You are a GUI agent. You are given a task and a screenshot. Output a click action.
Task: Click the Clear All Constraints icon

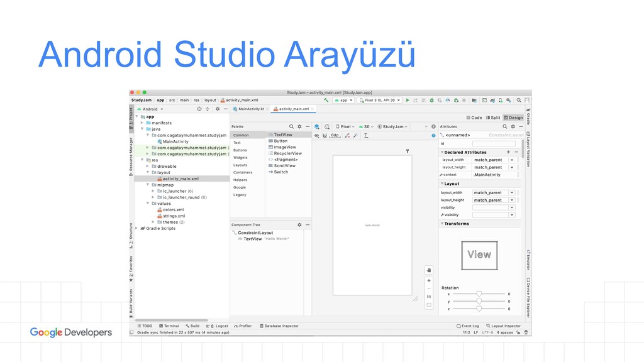click(347, 136)
